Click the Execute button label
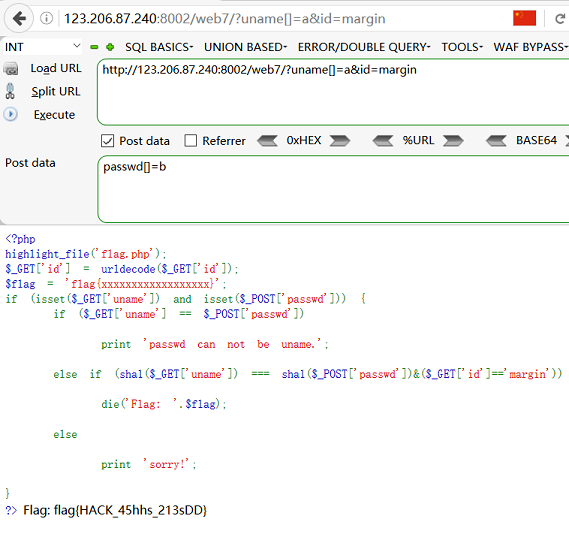Image resolution: width=569 pixels, height=534 pixels. click(54, 115)
